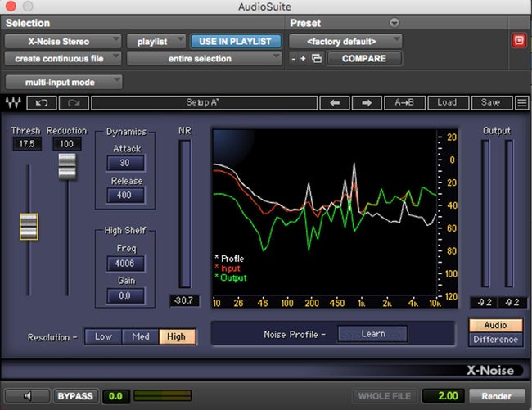Image resolution: width=532 pixels, height=410 pixels.
Task: Toggle the Input curve display
Action: (x=228, y=268)
